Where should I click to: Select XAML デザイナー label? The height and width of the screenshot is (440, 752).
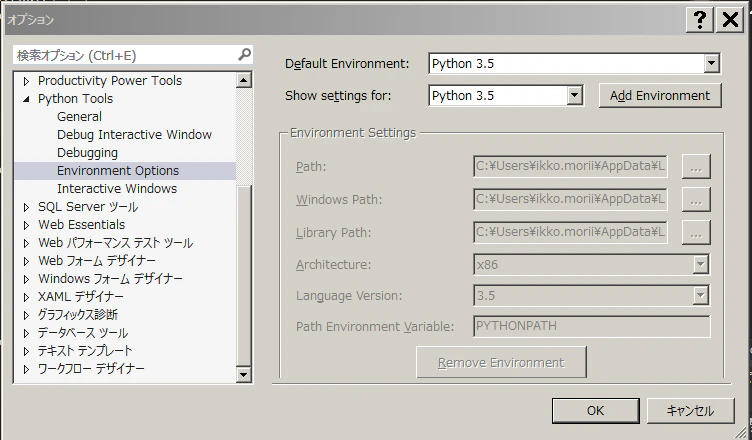click(81, 297)
